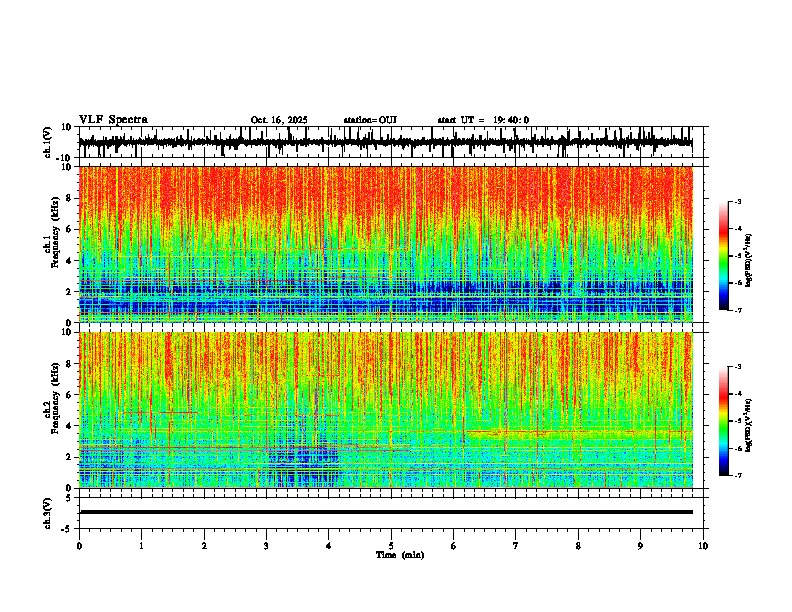Click the ch.1(V) waveform axis label
The image size is (792, 612).
48,142
